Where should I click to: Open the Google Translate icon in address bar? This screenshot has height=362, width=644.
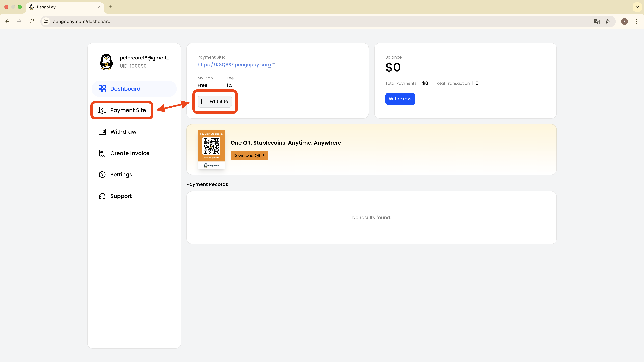click(x=597, y=21)
